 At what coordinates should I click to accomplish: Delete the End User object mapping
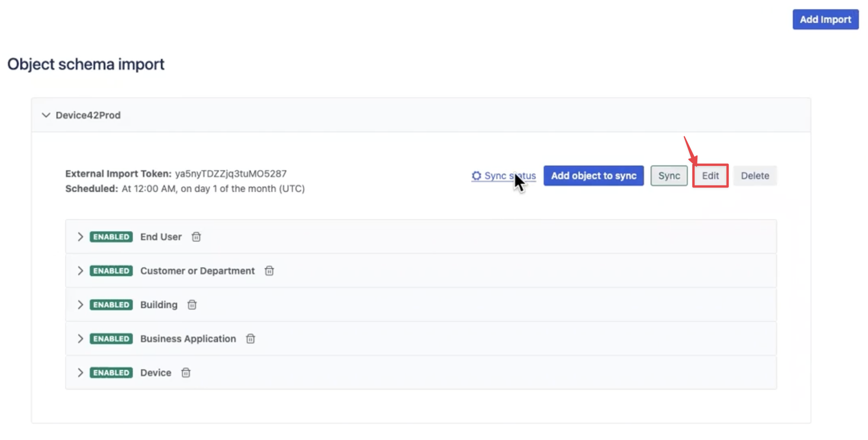click(196, 237)
